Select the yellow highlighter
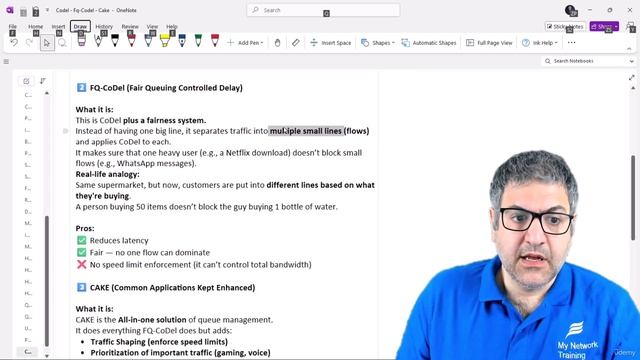This screenshot has height=360, width=640. [x=165, y=41]
